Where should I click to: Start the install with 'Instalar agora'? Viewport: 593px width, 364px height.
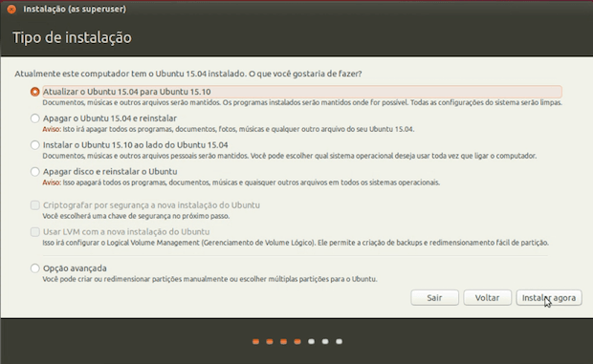(x=549, y=298)
